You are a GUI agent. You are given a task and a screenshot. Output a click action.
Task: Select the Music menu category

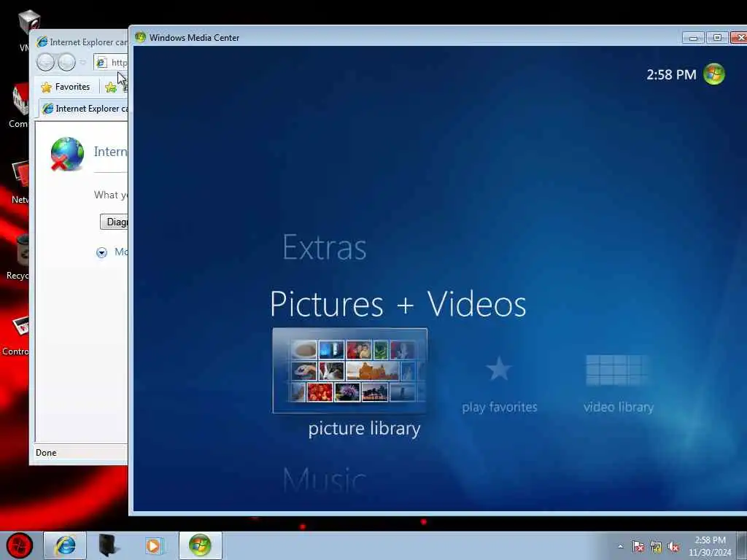(325, 480)
